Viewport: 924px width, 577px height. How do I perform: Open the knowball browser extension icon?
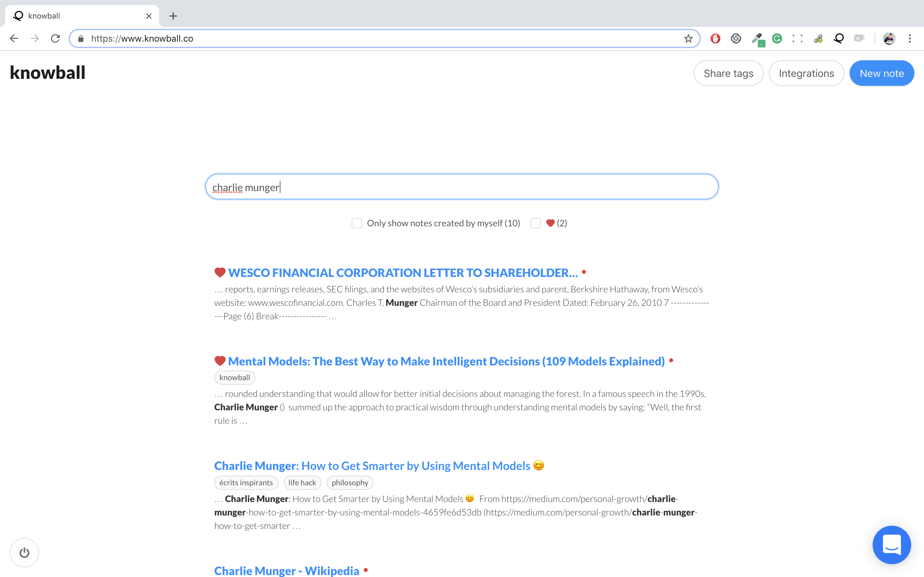838,38
